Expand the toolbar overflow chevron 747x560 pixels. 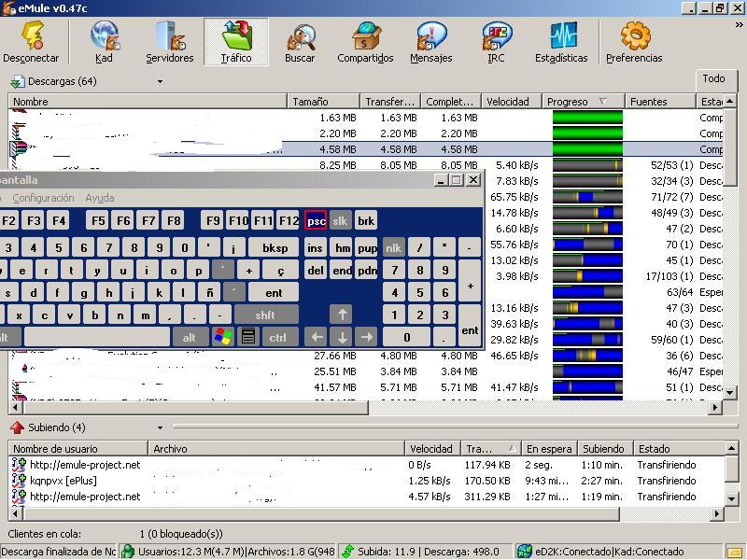tap(739, 25)
